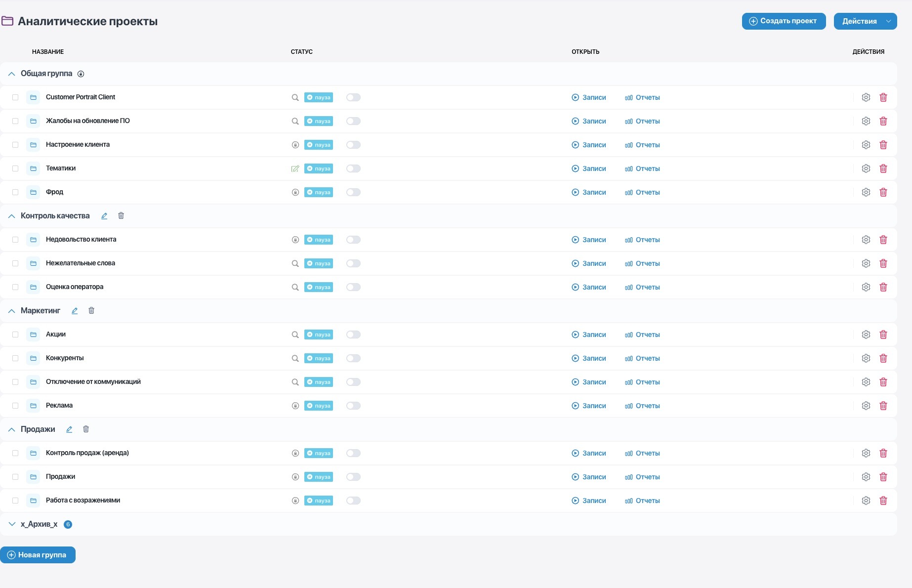Toggle the switch in Фрод row
This screenshot has width=912, height=588.
[x=353, y=192]
